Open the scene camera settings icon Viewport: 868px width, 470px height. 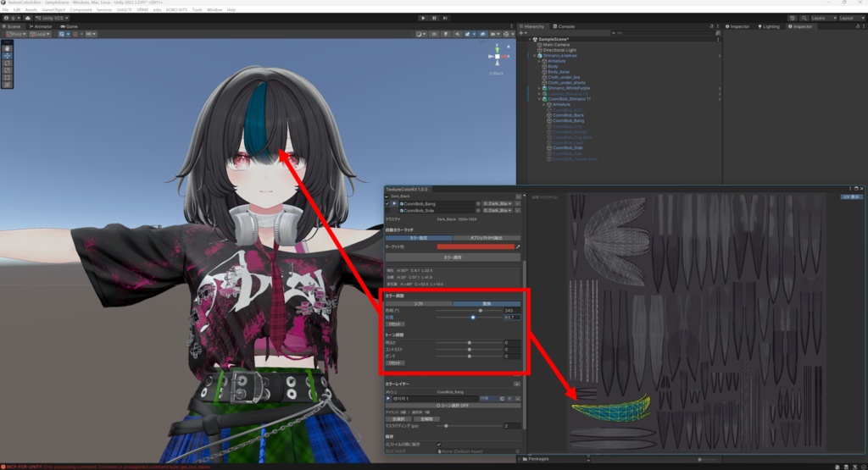tap(494, 34)
